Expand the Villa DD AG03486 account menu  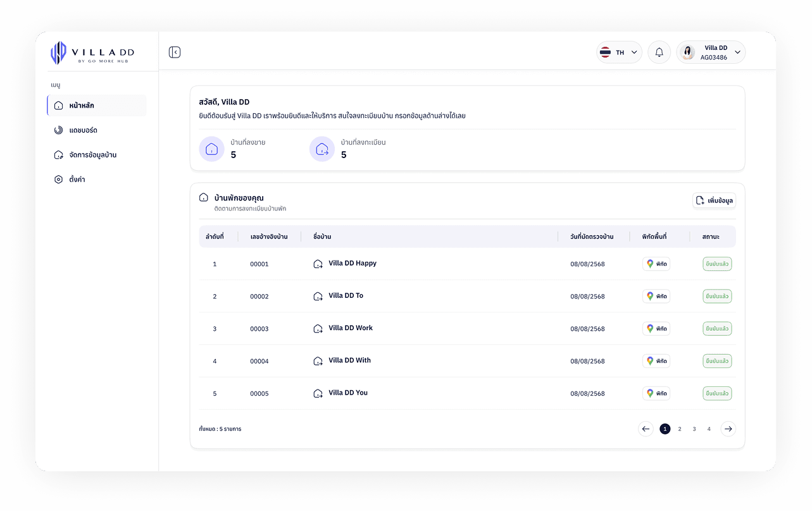pyautogui.click(x=711, y=52)
